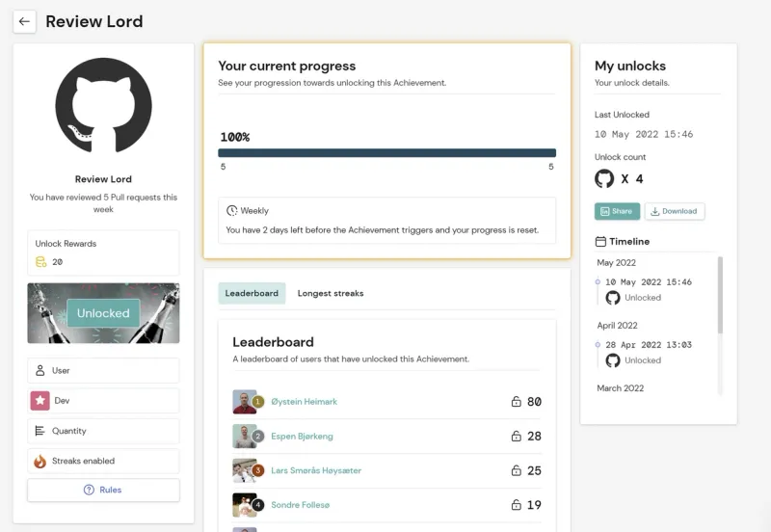Switch to the Leaderboard tab
Image resolution: width=771 pixels, height=532 pixels.
(252, 294)
